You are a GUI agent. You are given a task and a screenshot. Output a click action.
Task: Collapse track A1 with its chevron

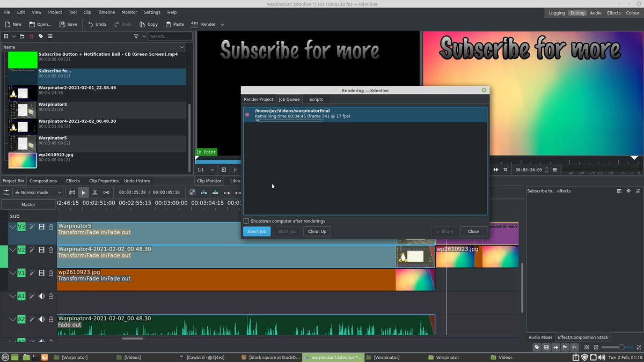[13, 296]
